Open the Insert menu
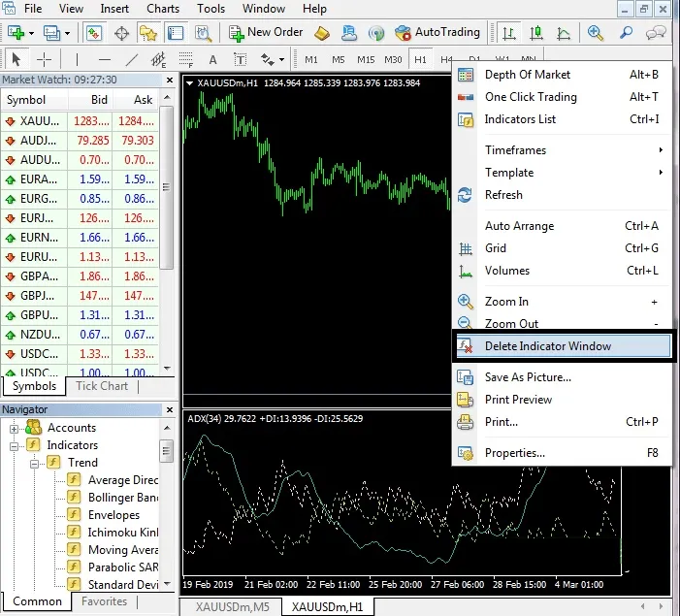This screenshot has height=616, width=680. coord(114,9)
